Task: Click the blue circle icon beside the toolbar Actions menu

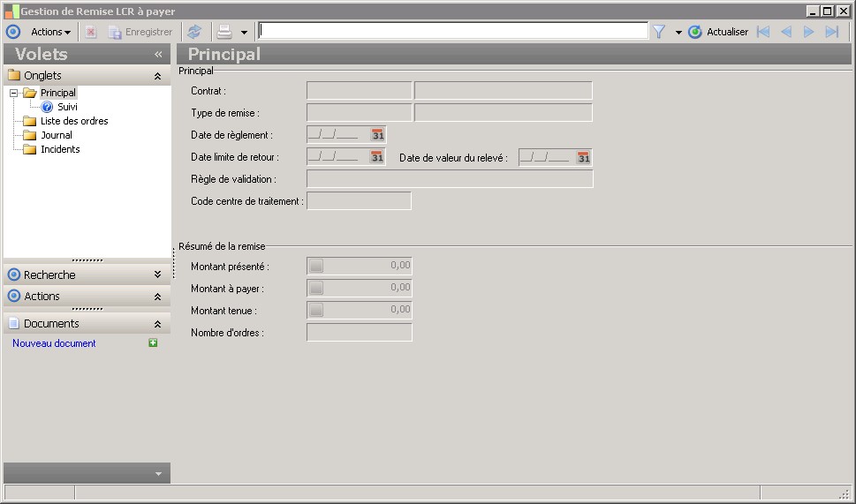Action: point(13,32)
